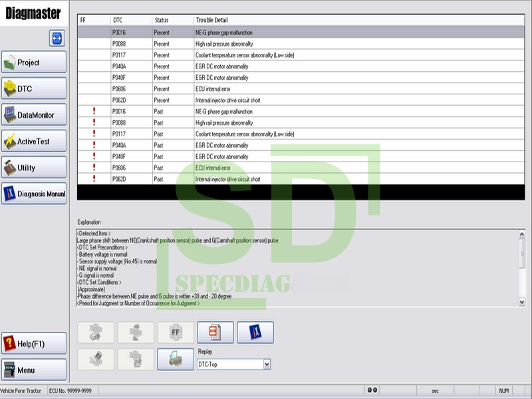
Task: Click the DTC Set Conditions heading line
Action: click(x=99, y=282)
